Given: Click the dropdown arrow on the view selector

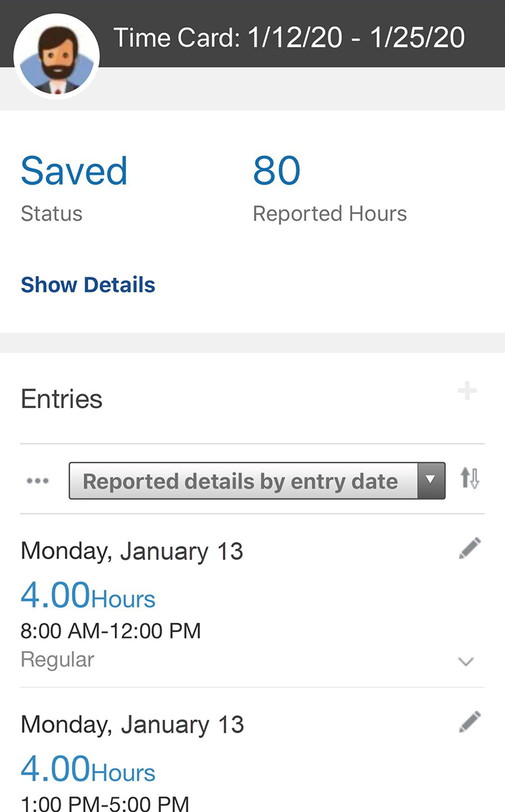Looking at the screenshot, I should [431, 481].
